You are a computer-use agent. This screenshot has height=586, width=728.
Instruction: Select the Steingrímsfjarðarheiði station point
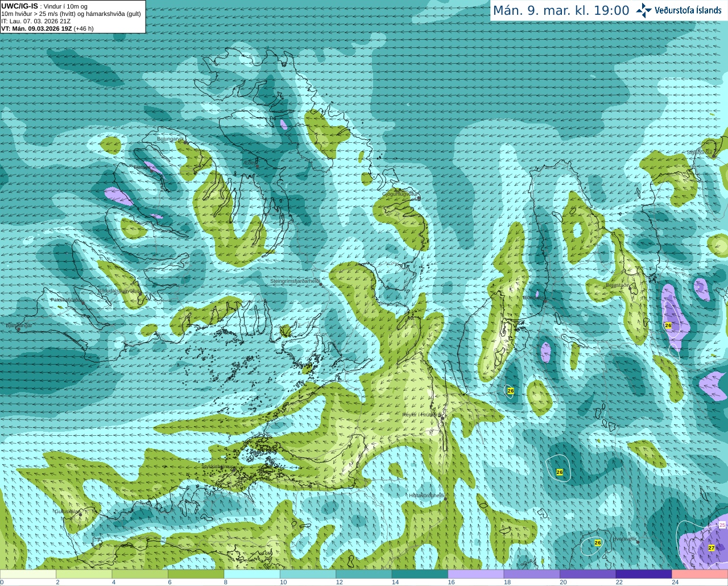pos(321,284)
